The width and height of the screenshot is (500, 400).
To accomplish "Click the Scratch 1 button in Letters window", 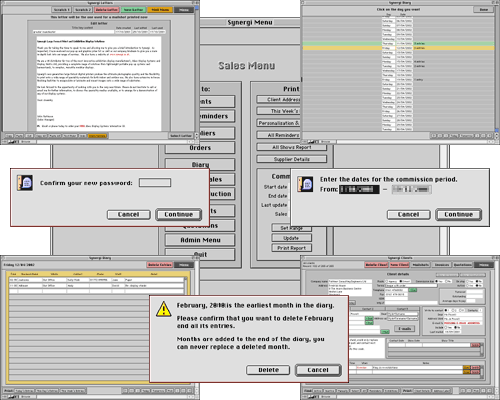I will pyautogui.click(x=62, y=10).
